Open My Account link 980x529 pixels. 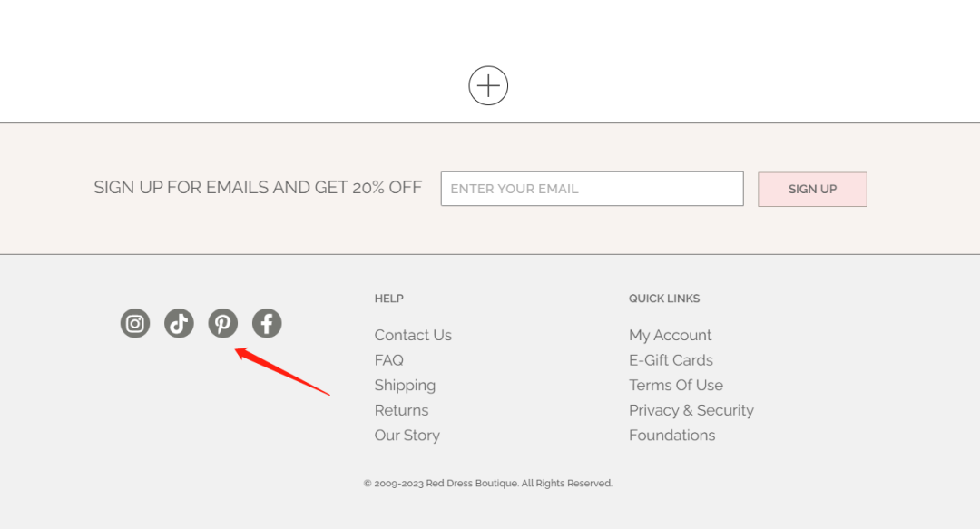pos(670,335)
